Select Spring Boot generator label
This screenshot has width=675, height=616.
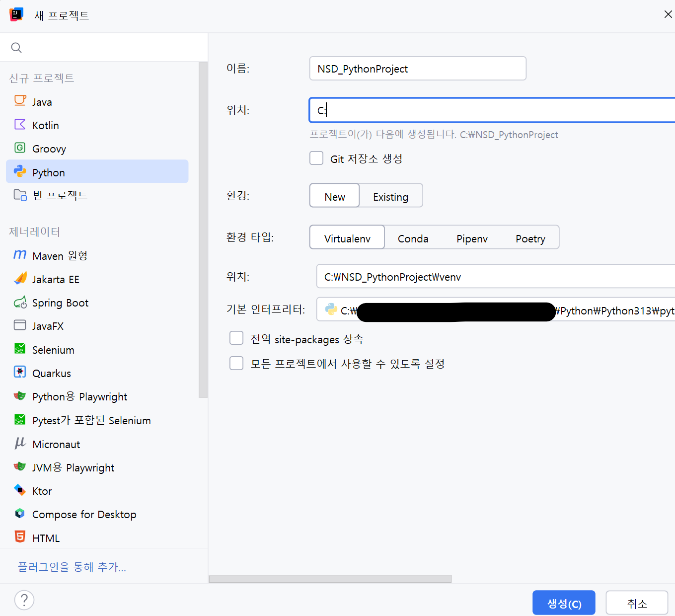[60, 303]
